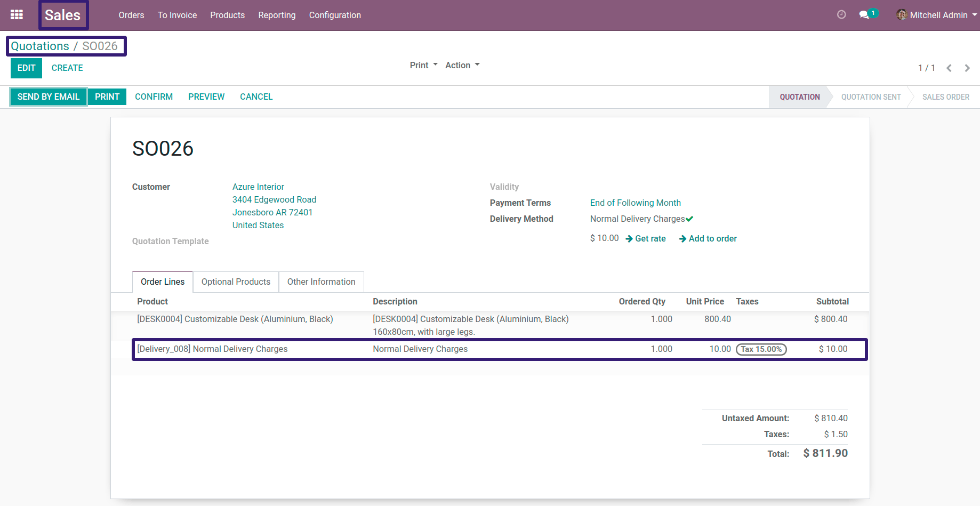The image size is (980, 506).
Task: Click QUOTATION SENT status stage
Action: [871, 97]
